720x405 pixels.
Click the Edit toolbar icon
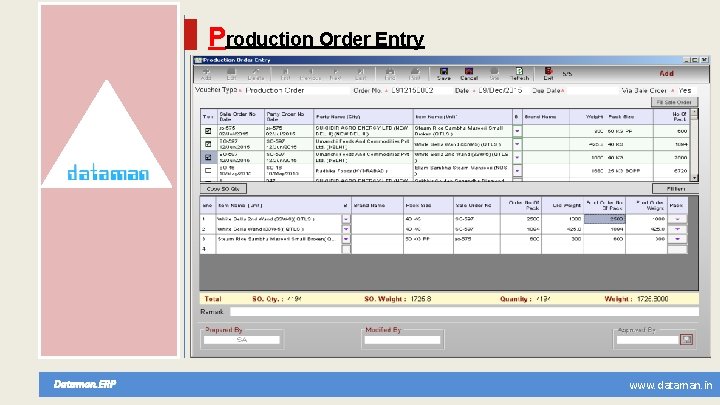tap(231, 73)
